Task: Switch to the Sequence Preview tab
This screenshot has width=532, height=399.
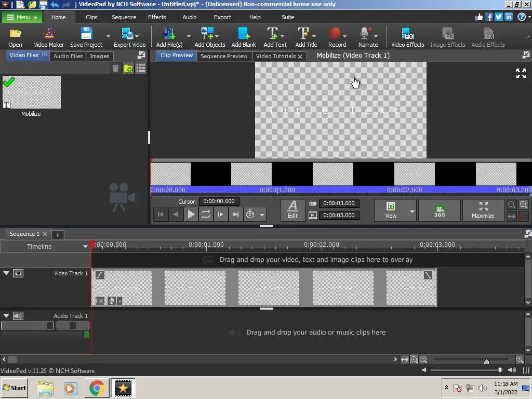Action: tap(224, 56)
